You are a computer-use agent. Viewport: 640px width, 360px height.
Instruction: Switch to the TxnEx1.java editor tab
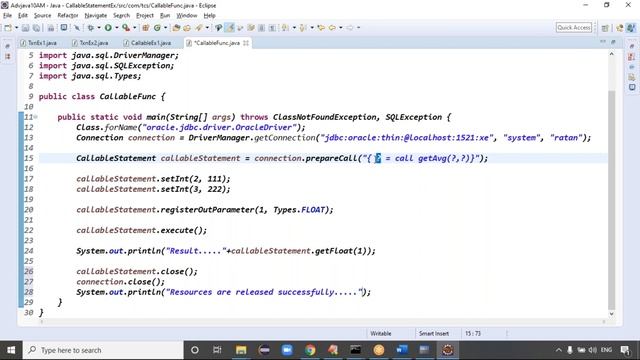(39, 43)
